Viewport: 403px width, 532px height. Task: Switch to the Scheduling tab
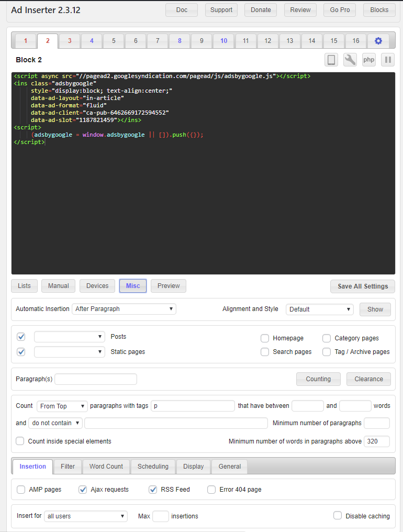tap(153, 467)
